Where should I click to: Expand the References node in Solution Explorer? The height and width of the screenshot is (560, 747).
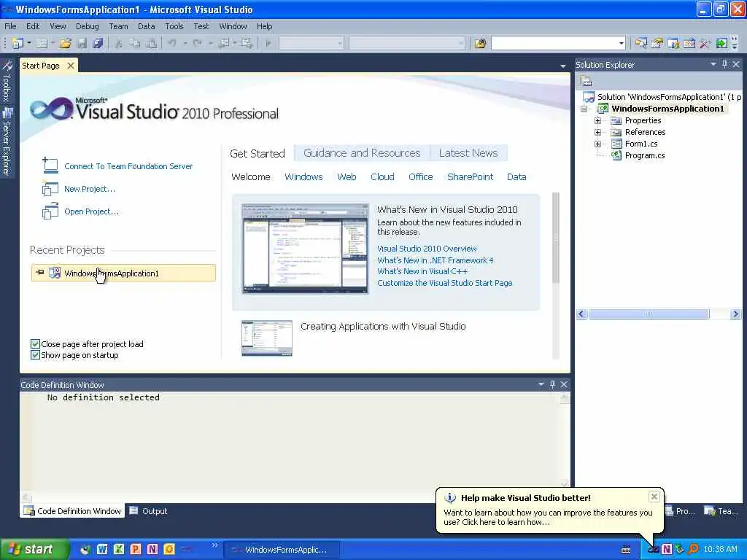tap(597, 132)
